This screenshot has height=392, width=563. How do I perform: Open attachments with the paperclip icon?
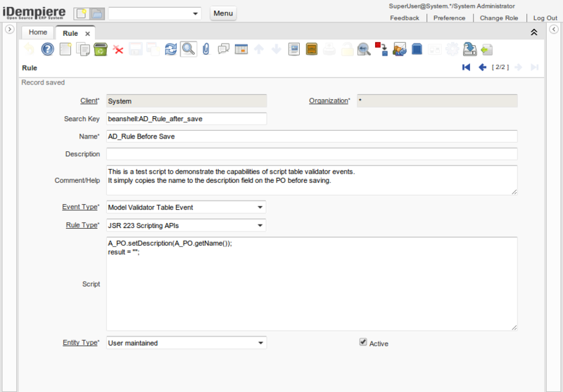[x=206, y=49]
